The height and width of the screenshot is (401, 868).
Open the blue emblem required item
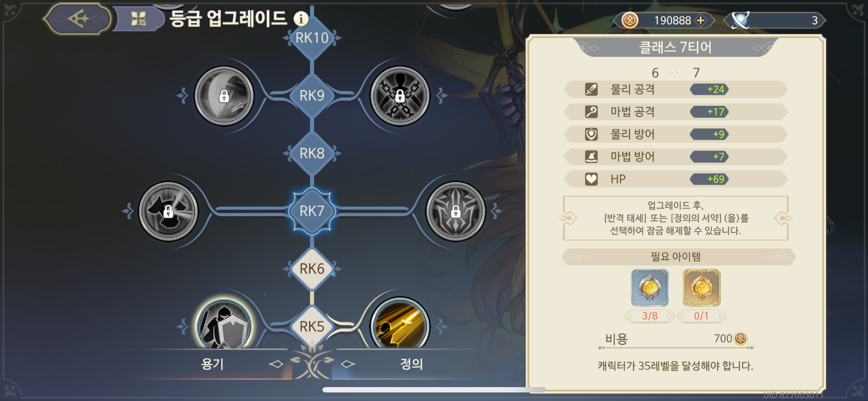click(x=650, y=288)
